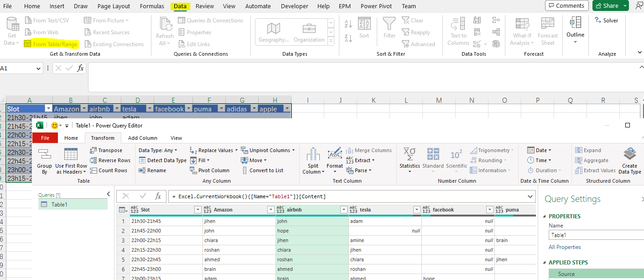Switch to View tab in Power Query Editor
The width and height of the screenshot is (644, 280).
[x=176, y=138]
